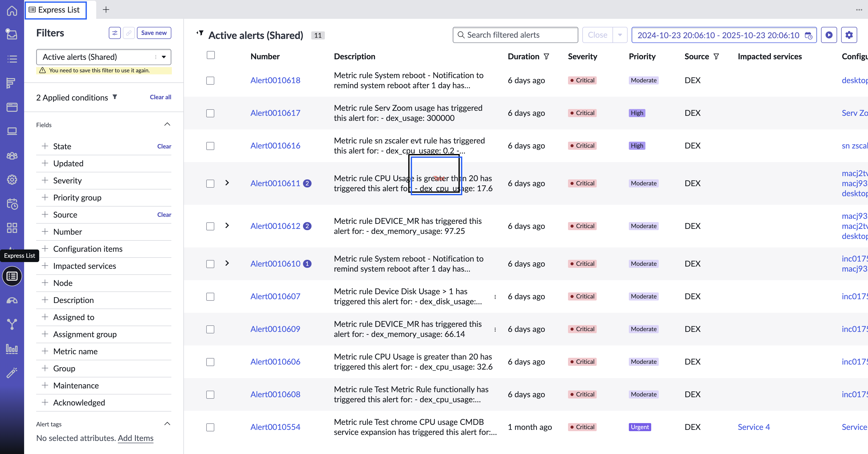
Task: Click the filter settings sliders icon
Action: coord(115,33)
